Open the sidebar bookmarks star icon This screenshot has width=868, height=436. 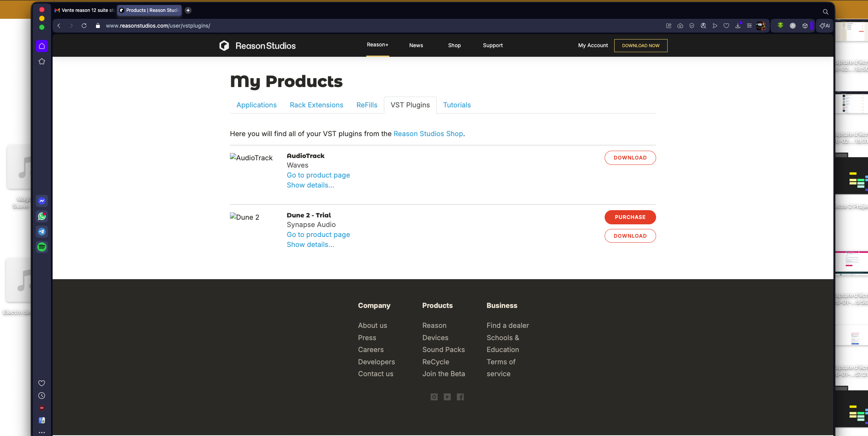click(42, 61)
